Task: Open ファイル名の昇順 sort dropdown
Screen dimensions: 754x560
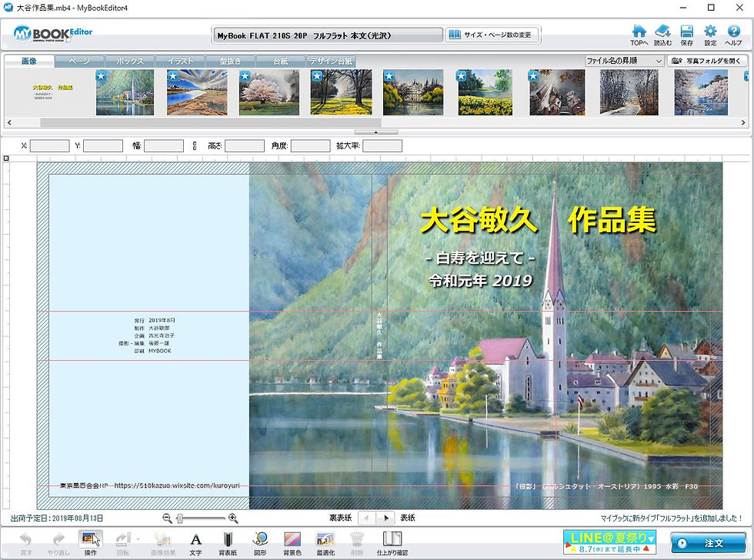Action: [x=624, y=61]
